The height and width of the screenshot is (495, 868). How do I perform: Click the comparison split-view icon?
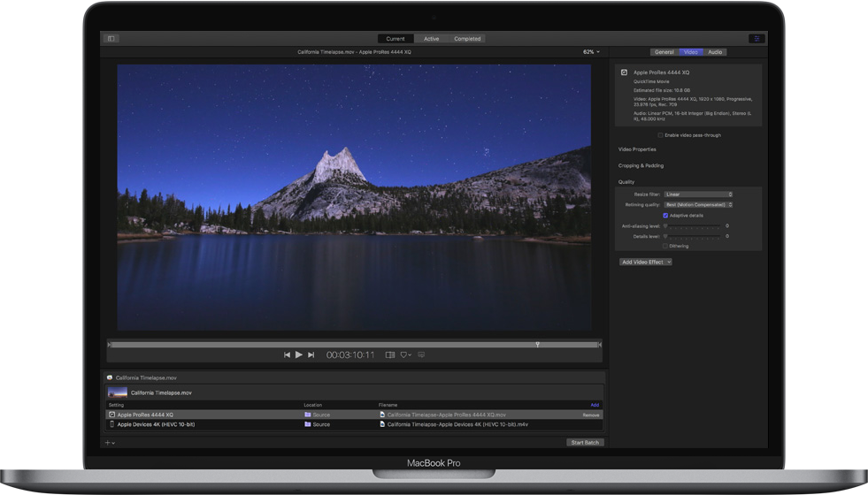coord(389,354)
